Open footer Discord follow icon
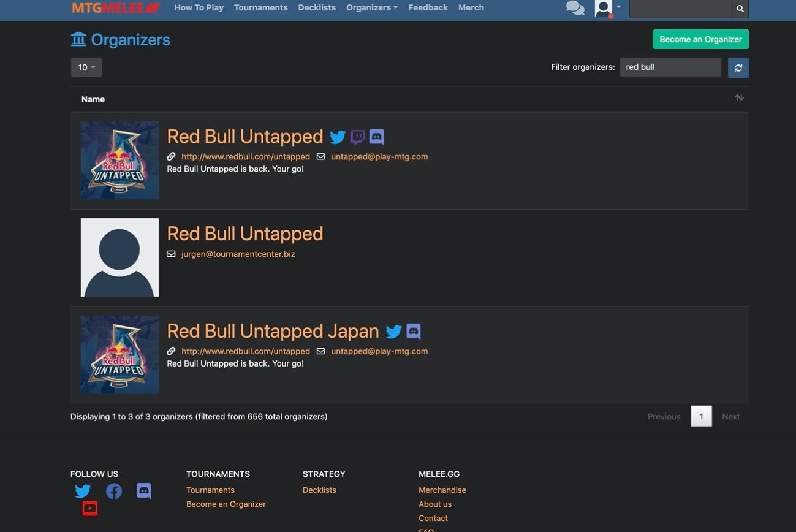Screen dimensions: 796x532 click(x=144, y=491)
